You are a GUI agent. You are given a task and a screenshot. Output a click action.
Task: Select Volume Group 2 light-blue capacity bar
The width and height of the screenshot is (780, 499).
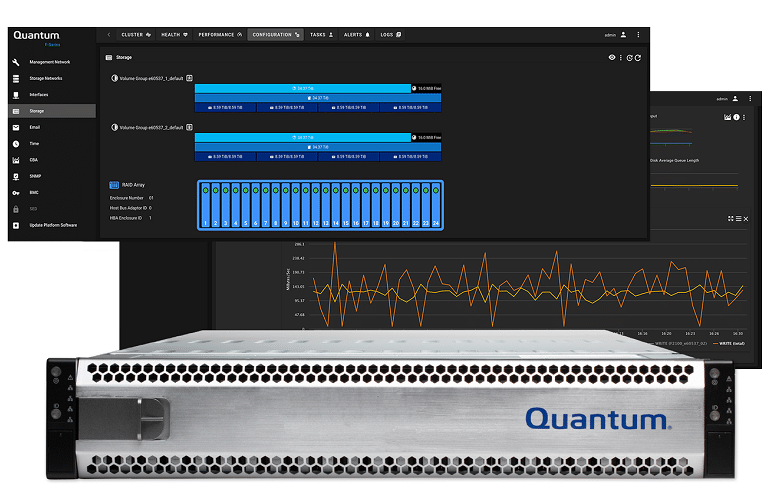302,138
